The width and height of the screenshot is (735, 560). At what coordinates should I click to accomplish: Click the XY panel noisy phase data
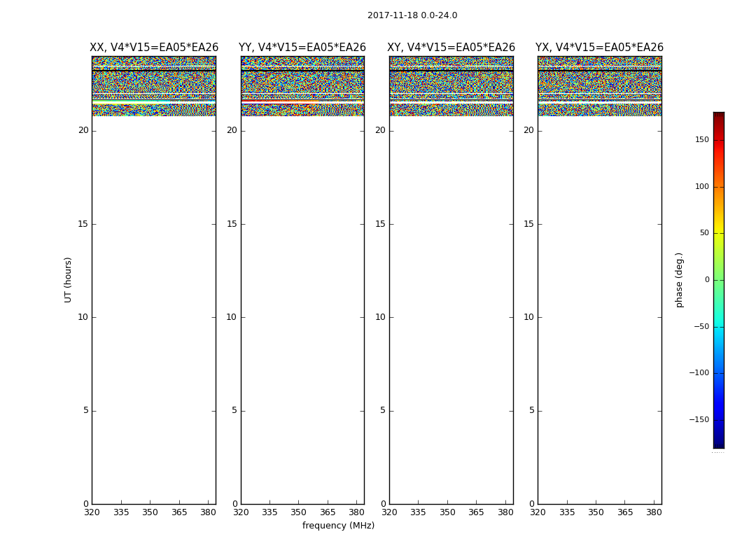[451, 86]
